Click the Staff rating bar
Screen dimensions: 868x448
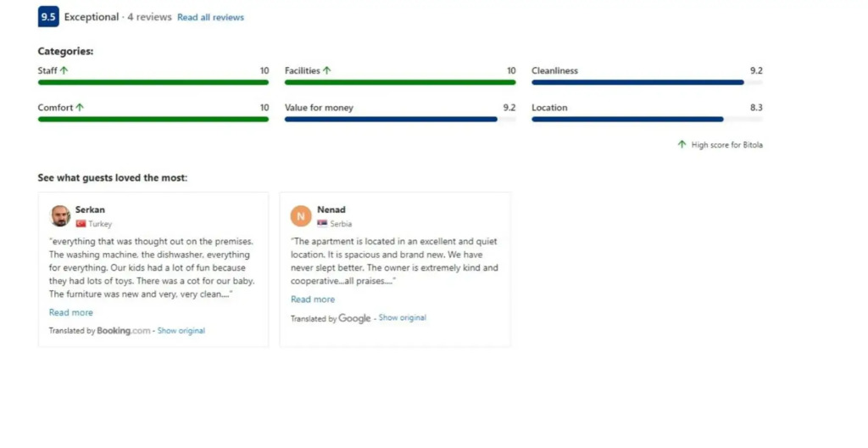click(x=153, y=82)
